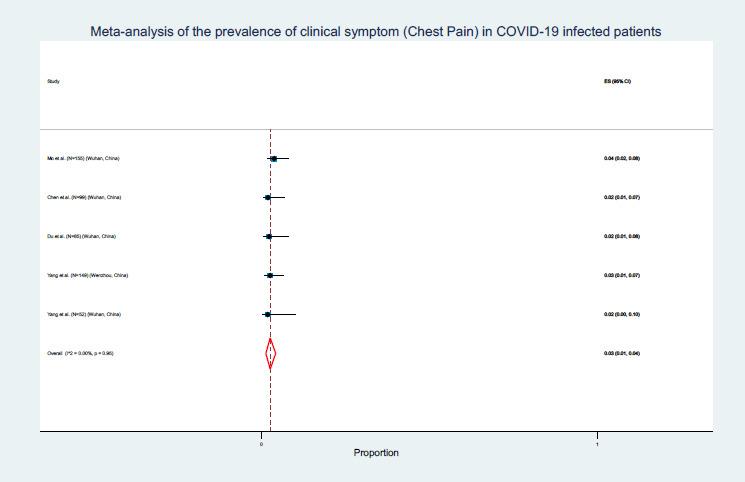This screenshot has width=745, height=482.
Task: Select the "ES (95% CI)" column header
Action: pos(617,81)
